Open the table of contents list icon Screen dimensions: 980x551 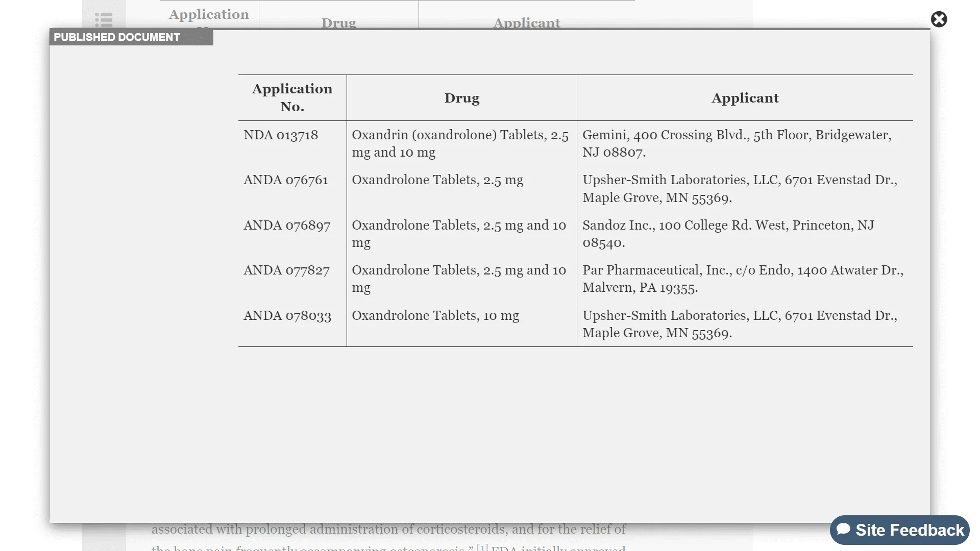104,19
